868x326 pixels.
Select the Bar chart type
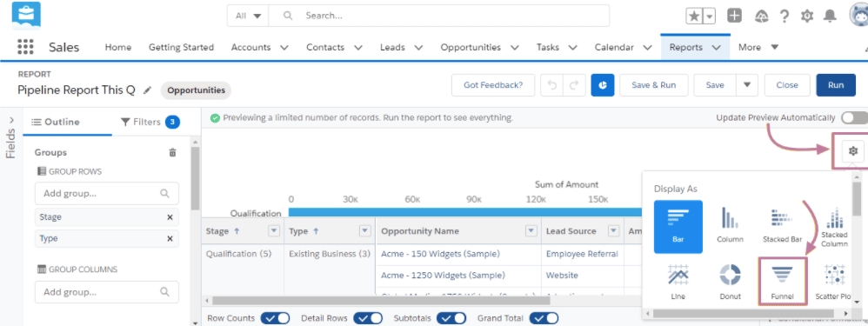coord(678,227)
